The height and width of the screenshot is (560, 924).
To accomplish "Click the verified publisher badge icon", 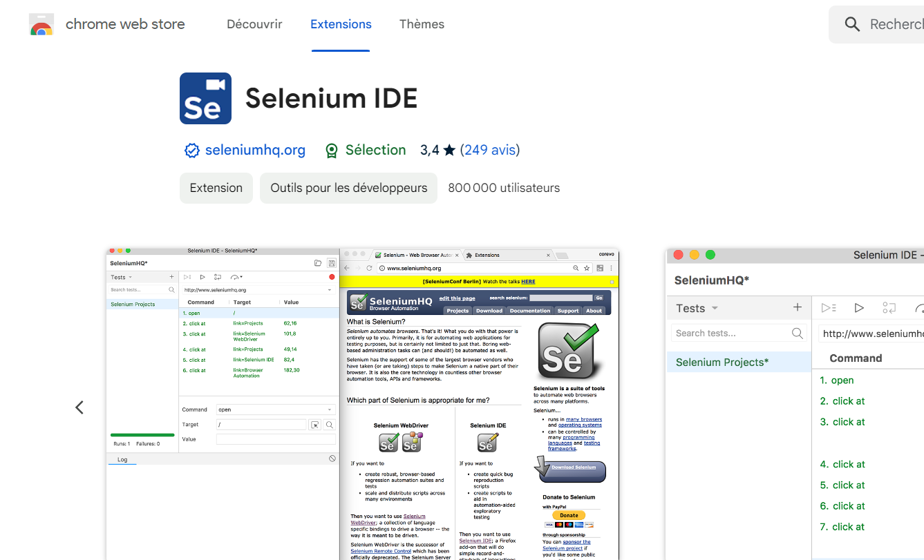I will coord(191,151).
